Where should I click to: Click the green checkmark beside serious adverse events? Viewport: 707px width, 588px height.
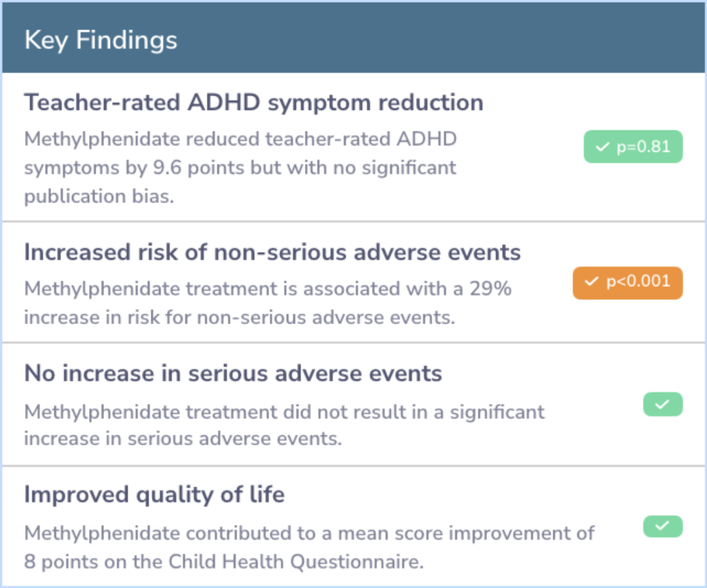(662, 404)
